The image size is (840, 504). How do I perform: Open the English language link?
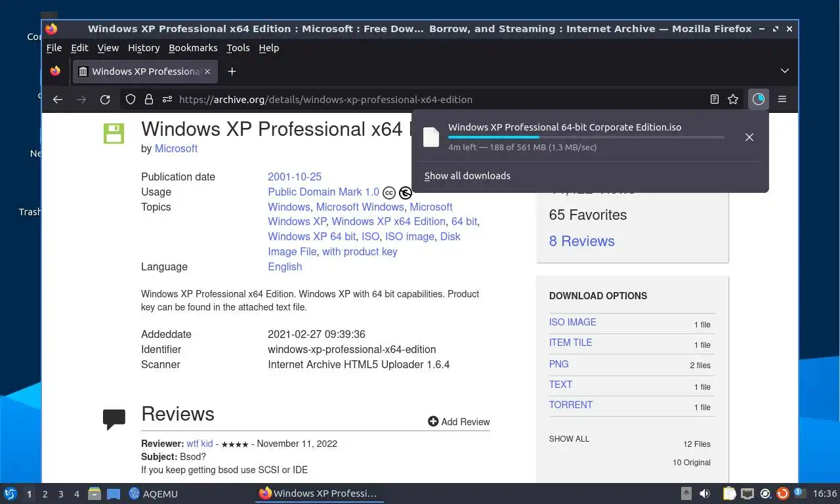[285, 267]
